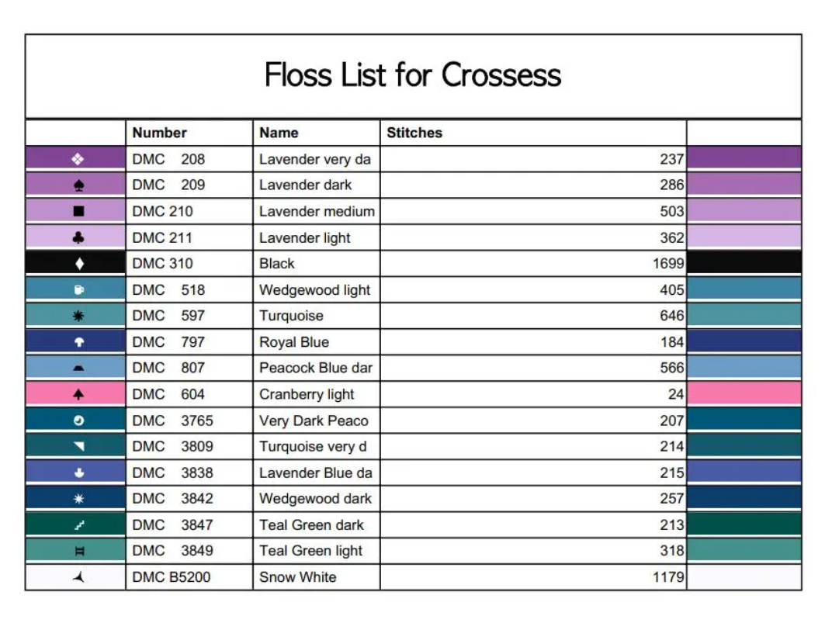Click the Lavender Blue da name cell
The width and height of the screenshot is (832, 644).
315,473
